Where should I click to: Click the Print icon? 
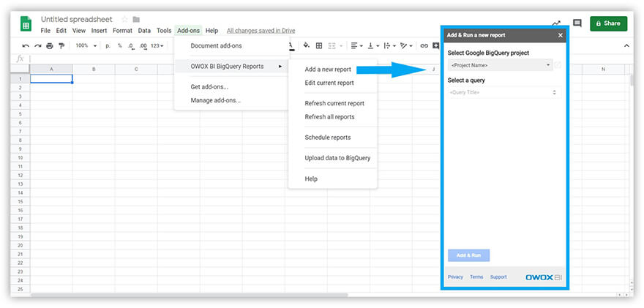pos(50,46)
